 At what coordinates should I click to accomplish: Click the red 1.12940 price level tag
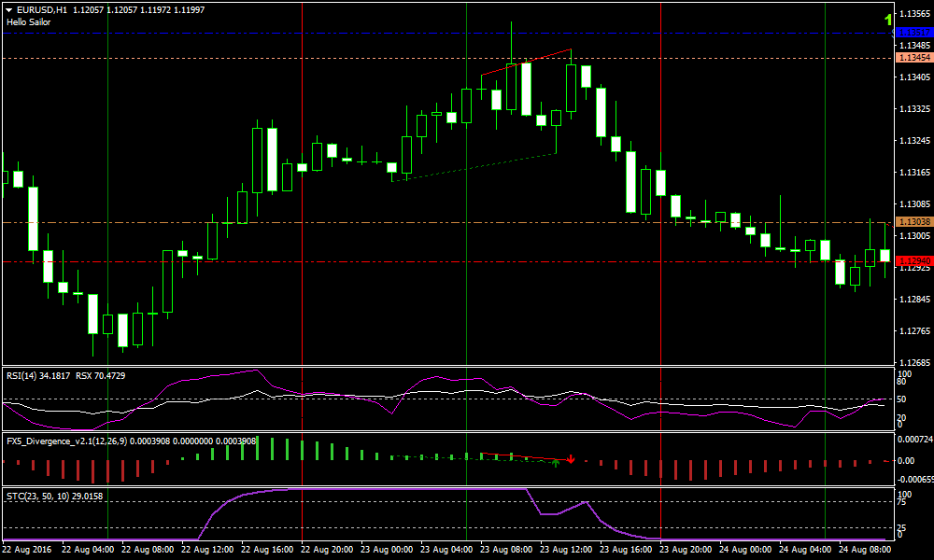(x=913, y=261)
